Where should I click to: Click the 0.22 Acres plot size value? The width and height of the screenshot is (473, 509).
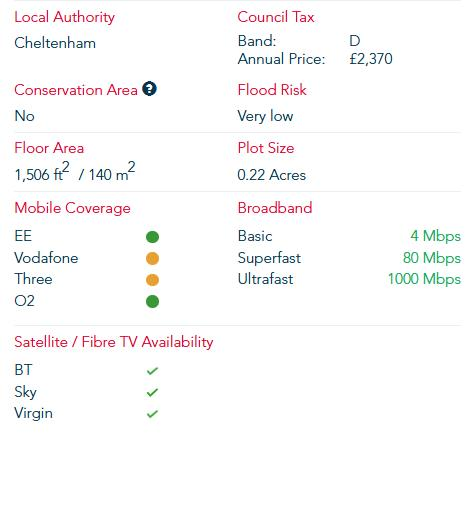pos(271,175)
